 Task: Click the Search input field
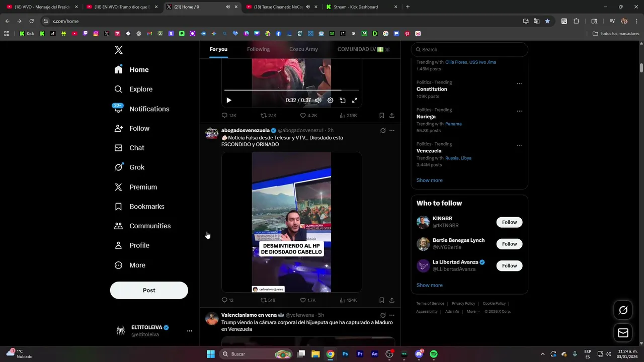(469, 49)
